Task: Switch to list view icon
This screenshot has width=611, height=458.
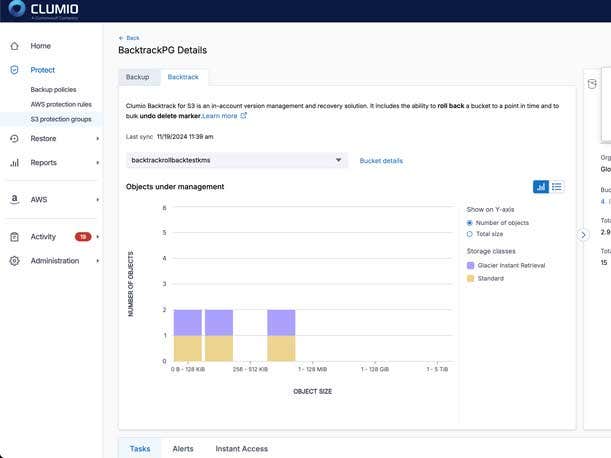Action: coord(557,186)
